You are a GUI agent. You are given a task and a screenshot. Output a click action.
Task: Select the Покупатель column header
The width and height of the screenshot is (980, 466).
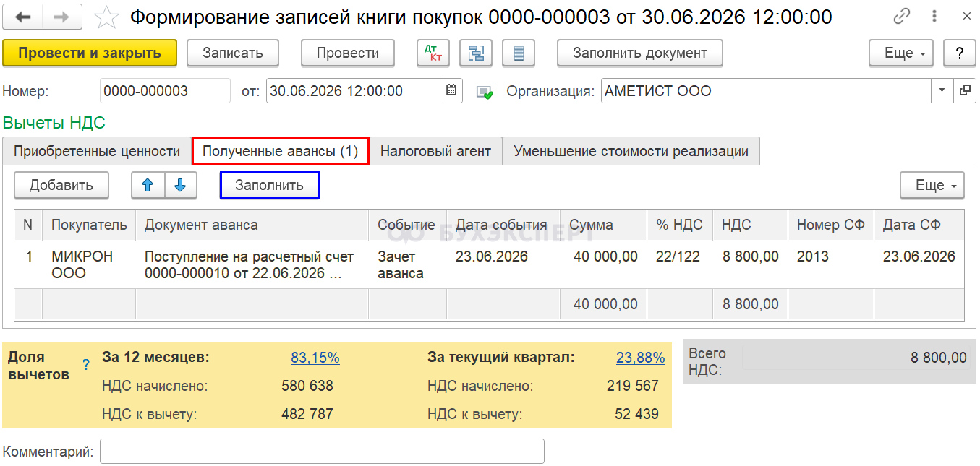click(x=89, y=225)
